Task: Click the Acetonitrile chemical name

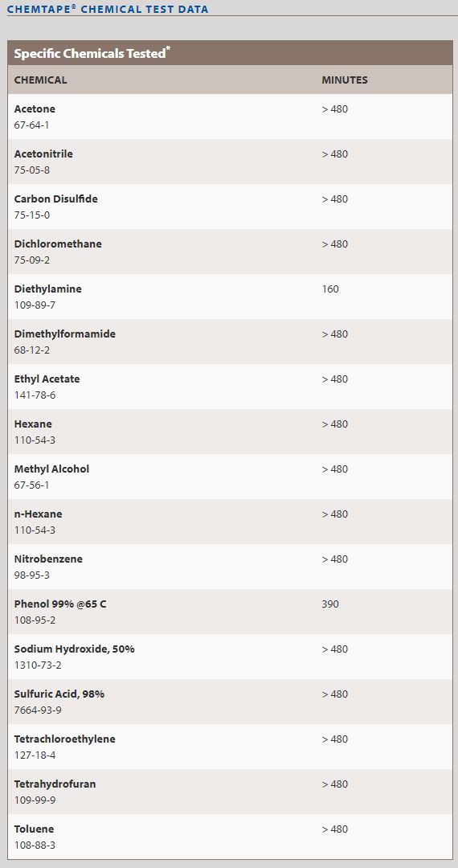Action: pos(43,154)
